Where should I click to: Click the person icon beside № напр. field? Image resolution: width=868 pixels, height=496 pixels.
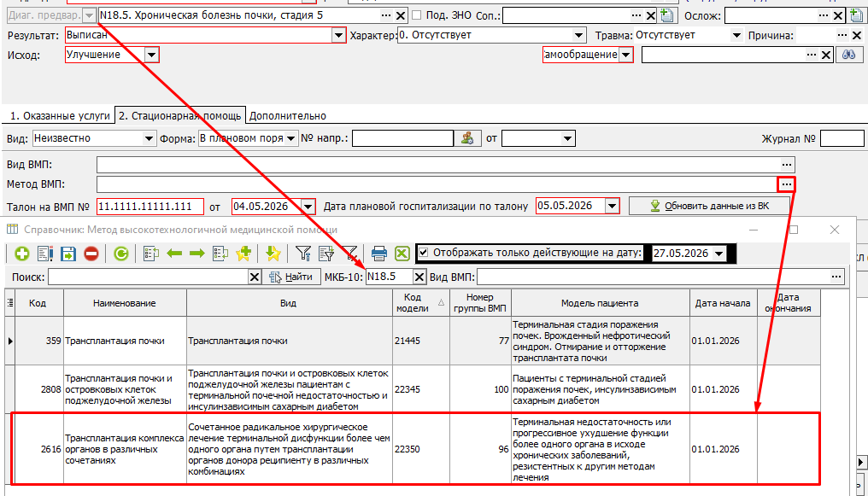point(467,138)
